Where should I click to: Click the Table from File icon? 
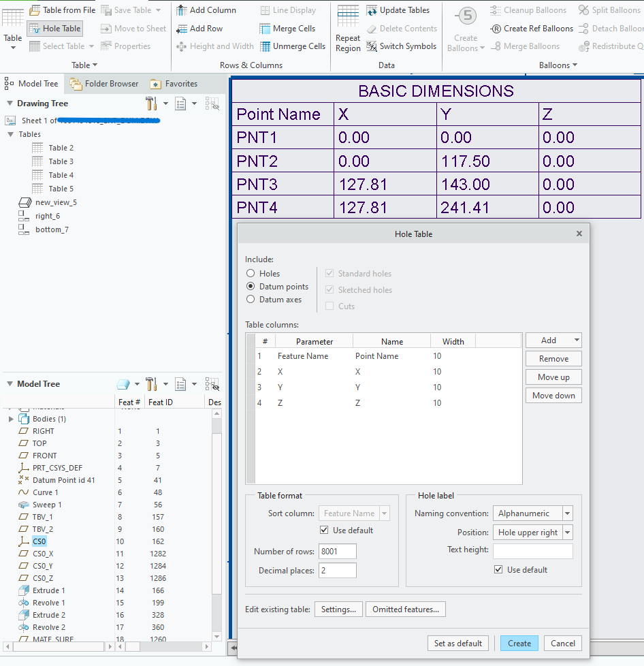tap(35, 10)
